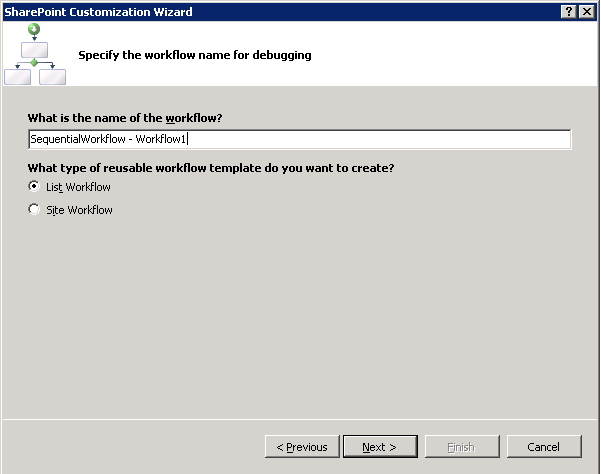Click the green circle atop the workflow diagram icon
This screenshot has height=474, width=601.
pyautogui.click(x=35, y=29)
